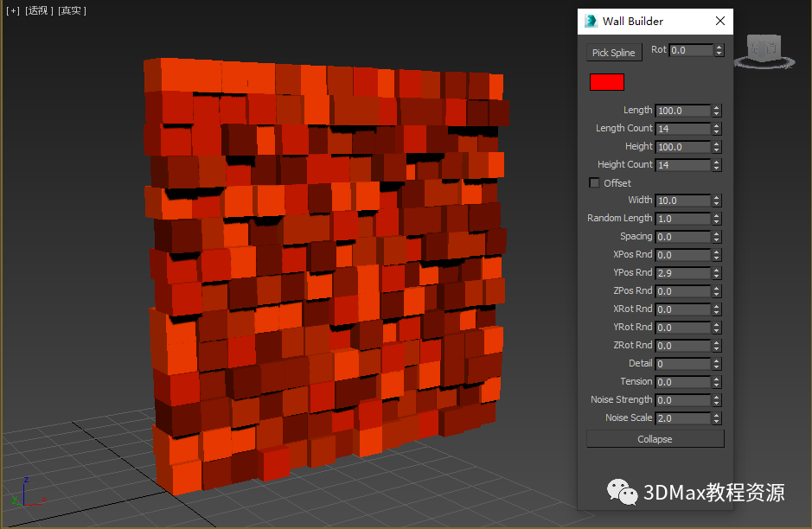Select the Detail value field
The width and height of the screenshot is (812, 529).
[x=683, y=364]
